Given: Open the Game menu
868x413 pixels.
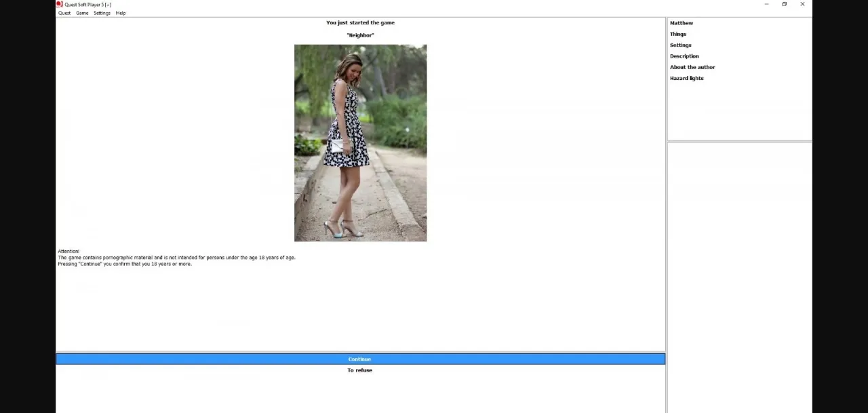Looking at the screenshot, I should click(x=82, y=13).
